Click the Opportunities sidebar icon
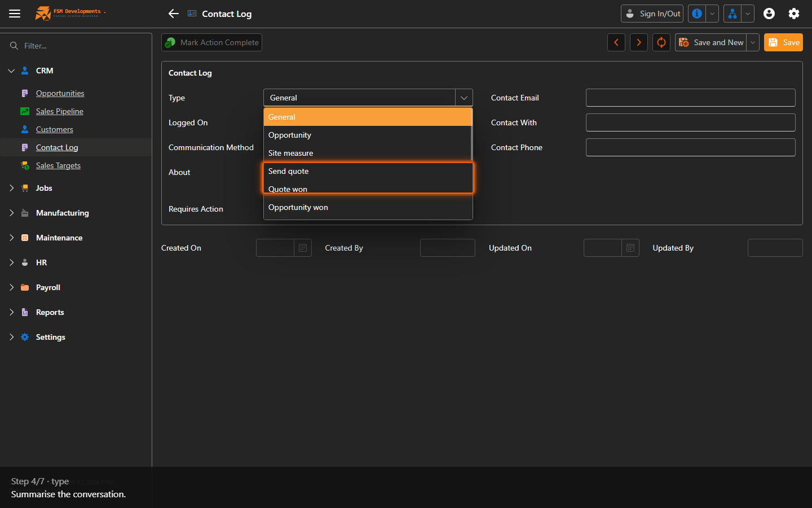 tap(25, 93)
